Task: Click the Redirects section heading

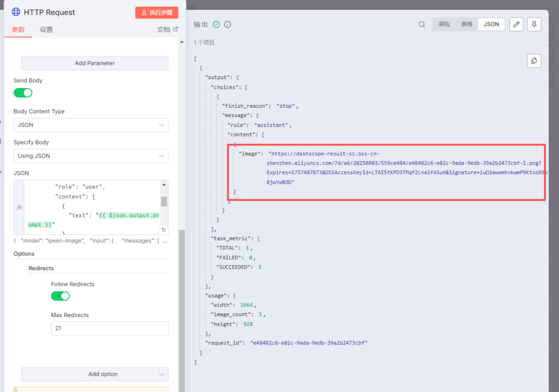Action: (41, 268)
